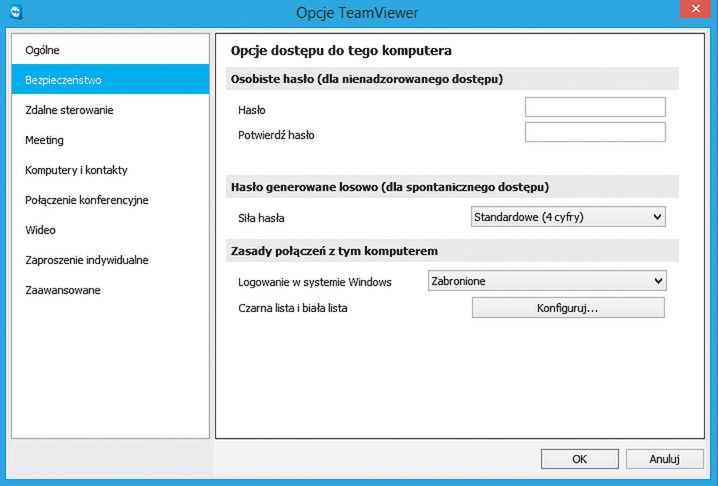Open the Ogólne settings category

point(110,50)
